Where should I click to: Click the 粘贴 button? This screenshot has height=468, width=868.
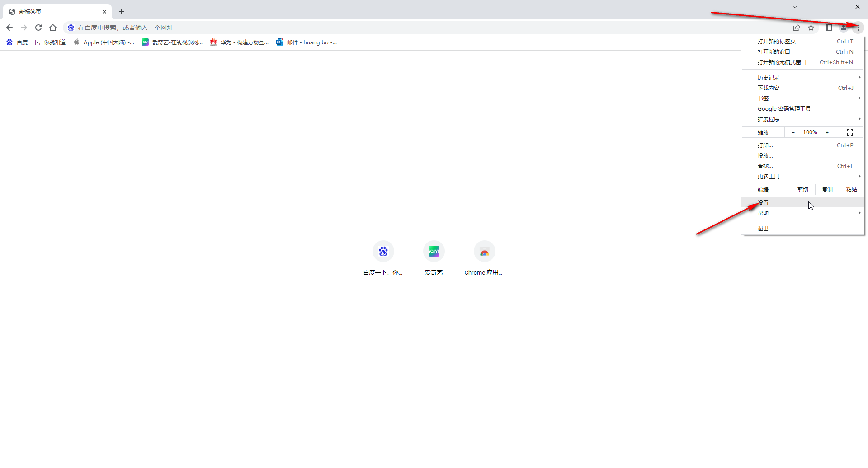852,190
